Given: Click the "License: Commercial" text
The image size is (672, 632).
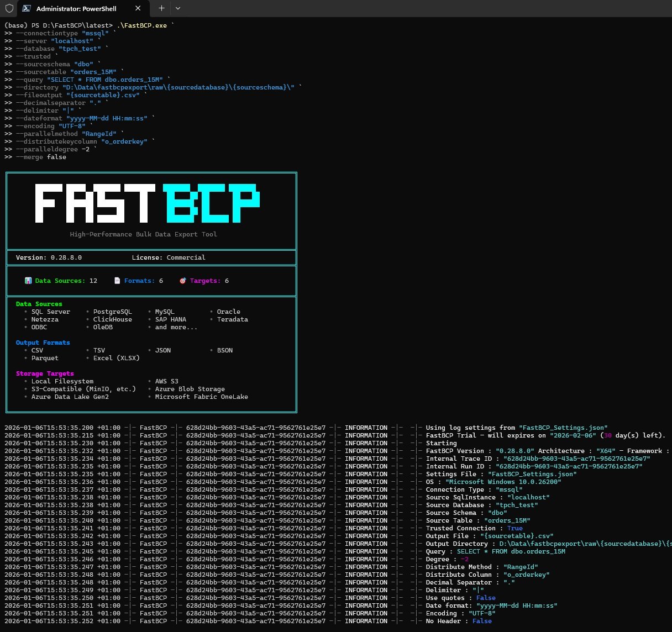Looking at the screenshot, I should coord(169,257).
